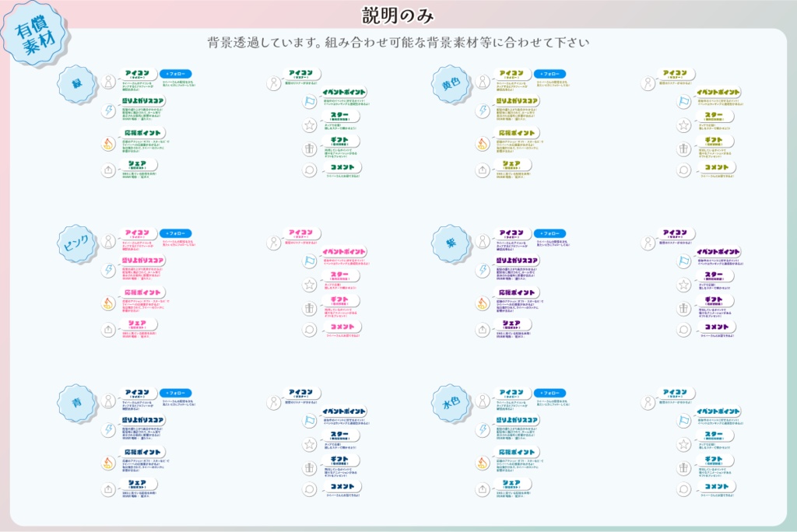This screenshot has height=532, width=797.
Task: Click the 水色 color badge
Action: click(451, 403)
